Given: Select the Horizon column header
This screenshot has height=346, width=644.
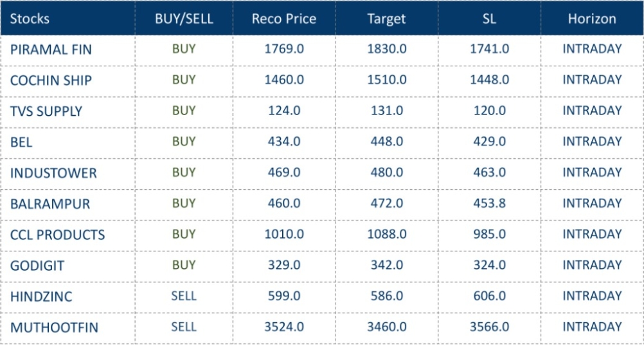Looking at the screenshot, I should 592,19.
